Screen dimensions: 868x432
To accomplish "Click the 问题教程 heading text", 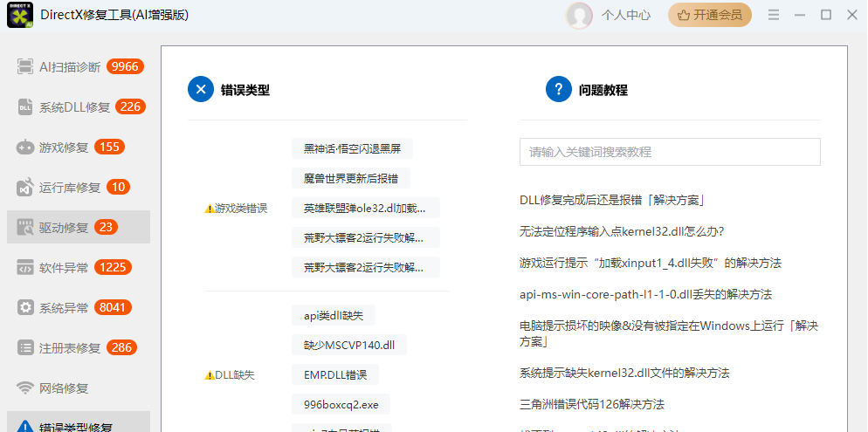I will tap(603, 90).
